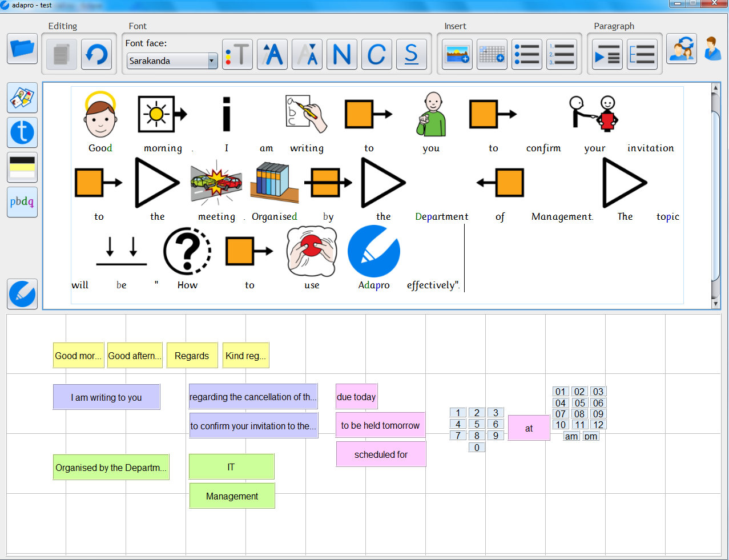Image resolution: width=729 pixels, height=560 pixels.
Task: Click regarding the cancellation phrase button
Action: pos(253,397)
